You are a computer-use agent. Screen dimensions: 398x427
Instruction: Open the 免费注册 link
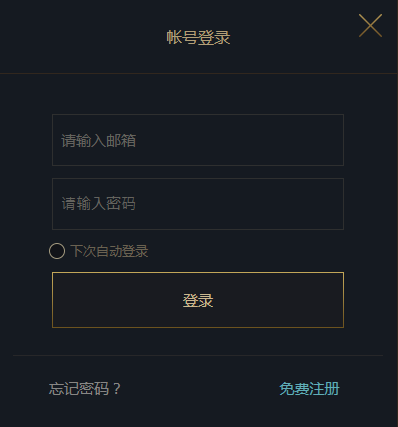pyautogui.click(x=309, y=389)
